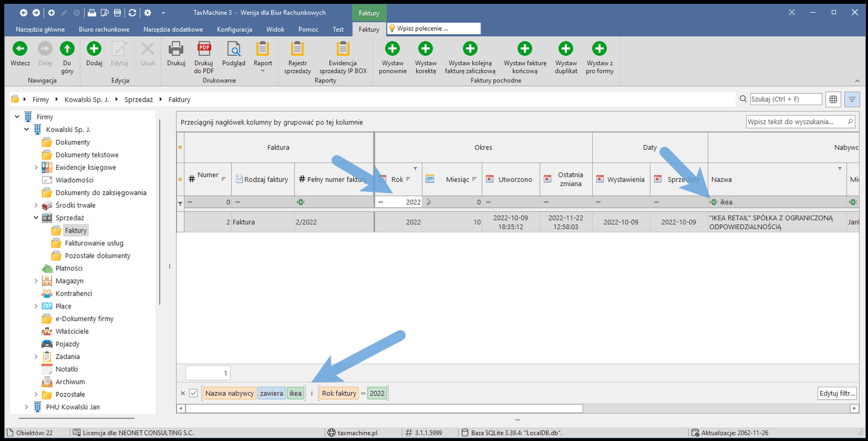Select Kontrahenci in the tree

tap(73, 293)
